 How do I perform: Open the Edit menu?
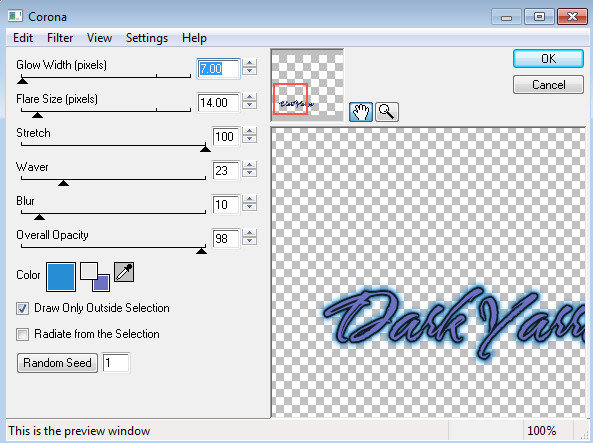pos(23,38)
